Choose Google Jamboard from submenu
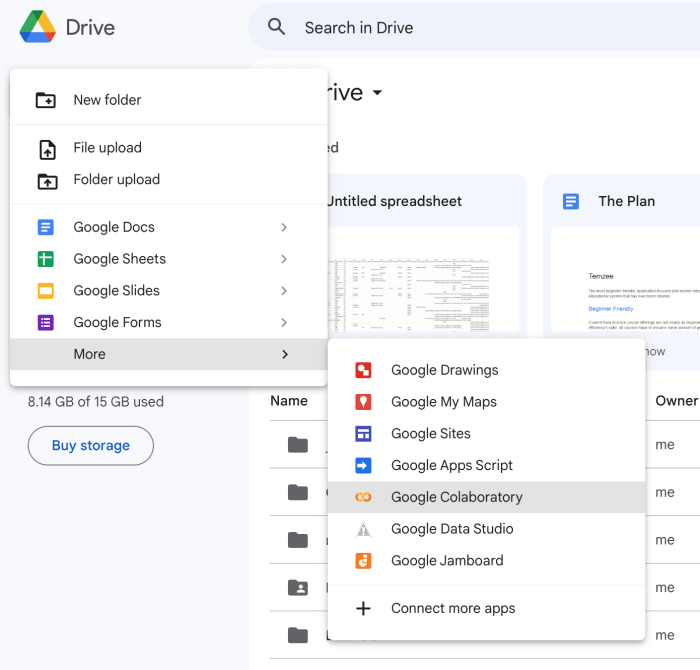This screenshot has height=670, width=700. (486, 561)
